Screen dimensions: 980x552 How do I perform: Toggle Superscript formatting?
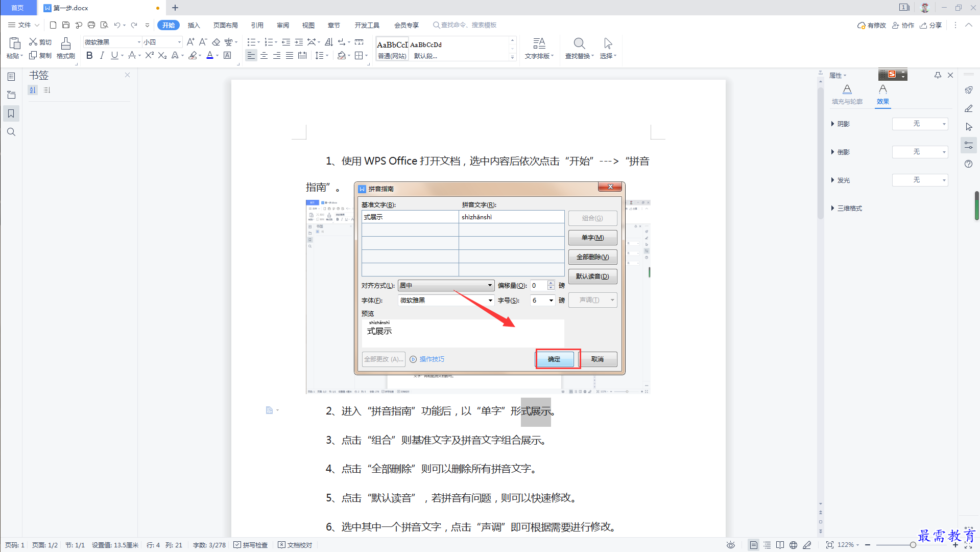pyautogui.click(x=149, y=55)
